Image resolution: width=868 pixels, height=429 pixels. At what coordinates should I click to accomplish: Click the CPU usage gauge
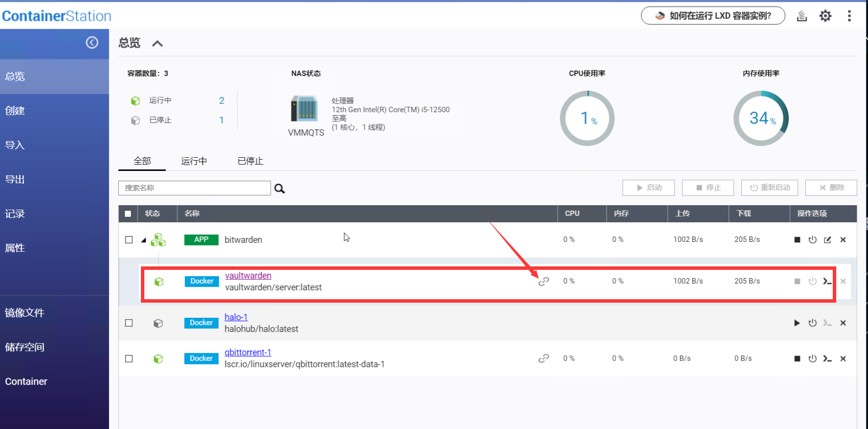pos(587,118)
